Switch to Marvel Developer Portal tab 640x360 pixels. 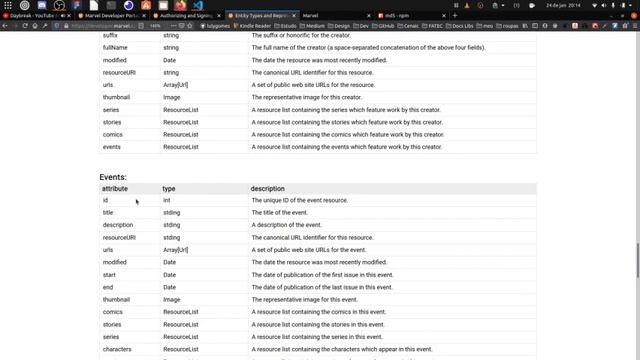(111, 16)
